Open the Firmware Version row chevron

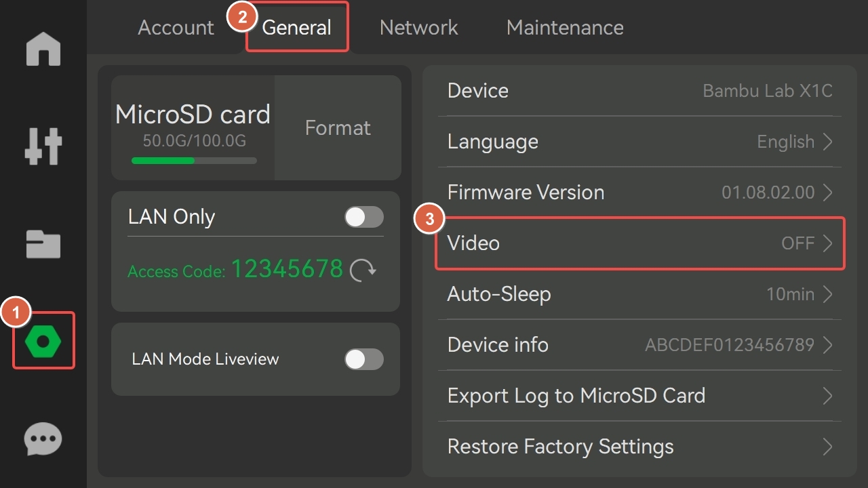click(827, 192)
